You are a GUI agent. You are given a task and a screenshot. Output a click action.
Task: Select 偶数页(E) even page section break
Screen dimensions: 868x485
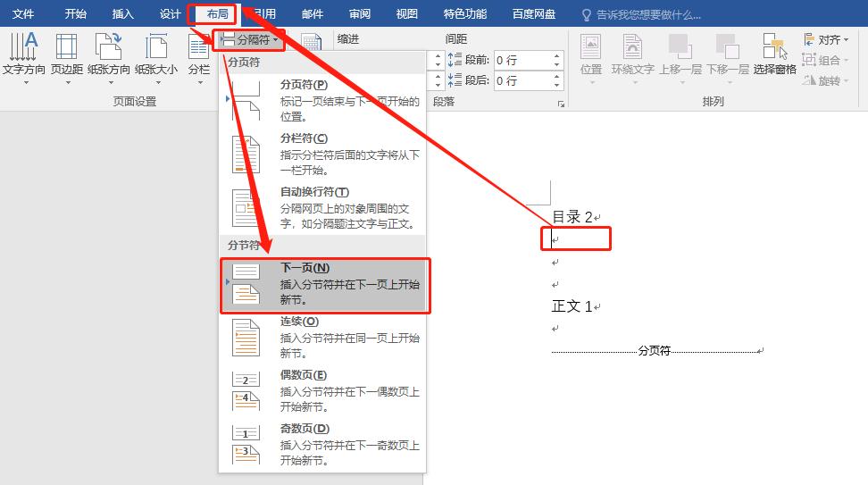coord(322,391)
